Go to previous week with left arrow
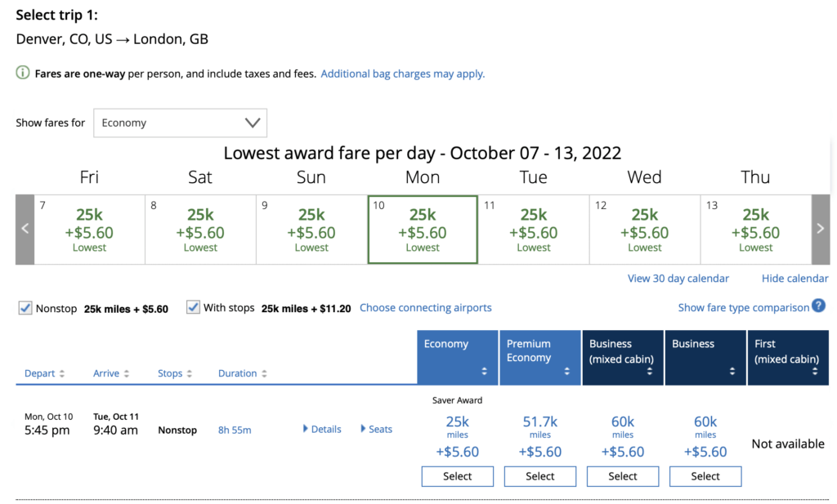The width and height of the screenshot is (837, 504). point(25,230)
